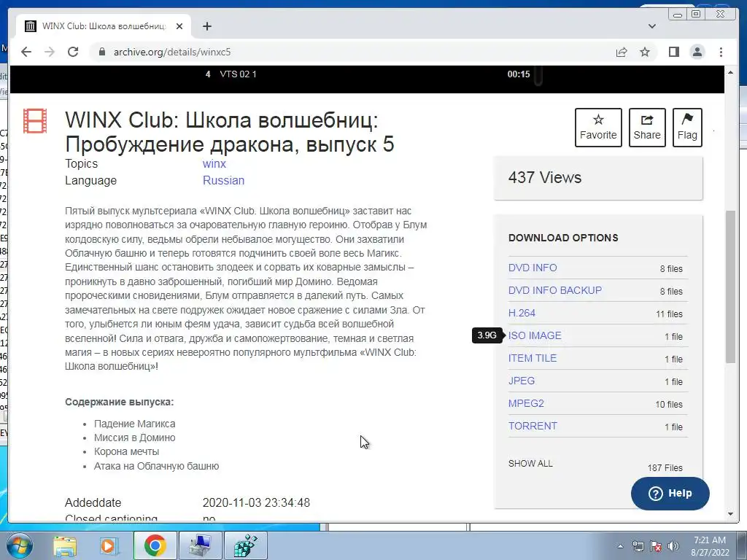
Task: Click the 437 Views statistic
Action: [544, 178]
